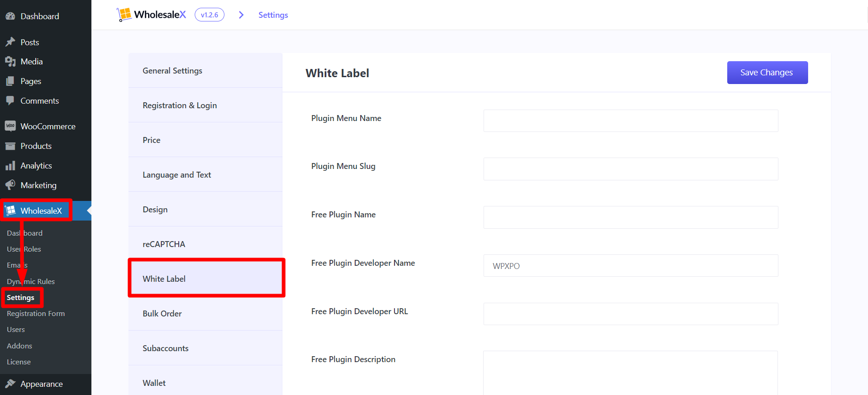Click the Plugin Menu Name field

(x=631, y=121)
